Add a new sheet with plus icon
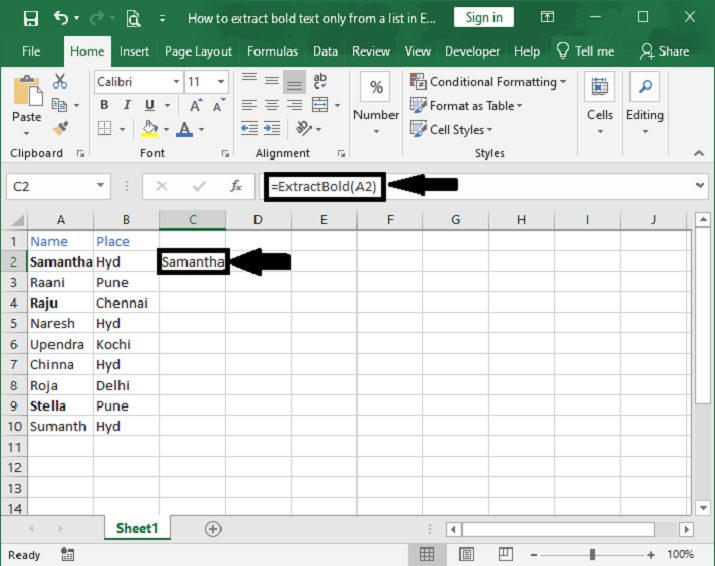This screenshot has height=566, width=715. pyautogui.click(x=213, y=529)
